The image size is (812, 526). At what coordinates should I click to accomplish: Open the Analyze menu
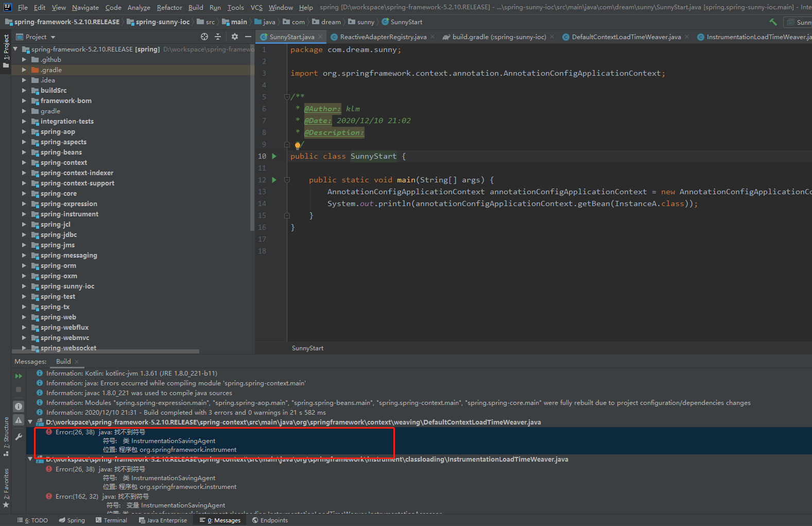(139, 7)
